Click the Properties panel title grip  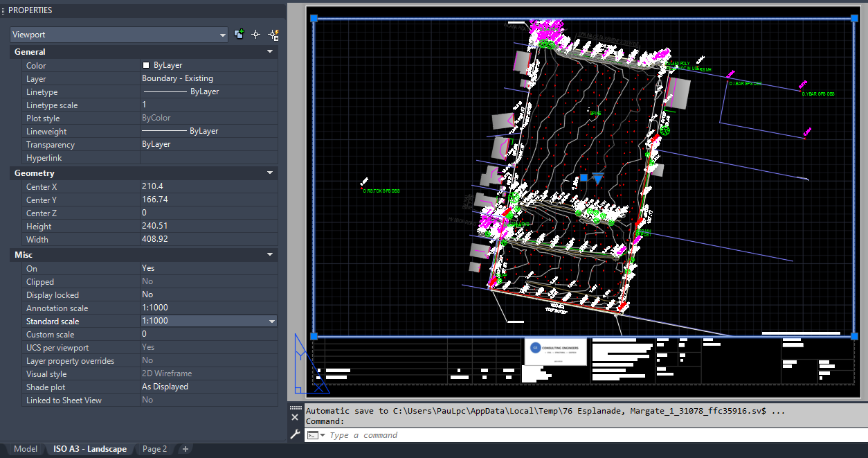coord(3,10)
